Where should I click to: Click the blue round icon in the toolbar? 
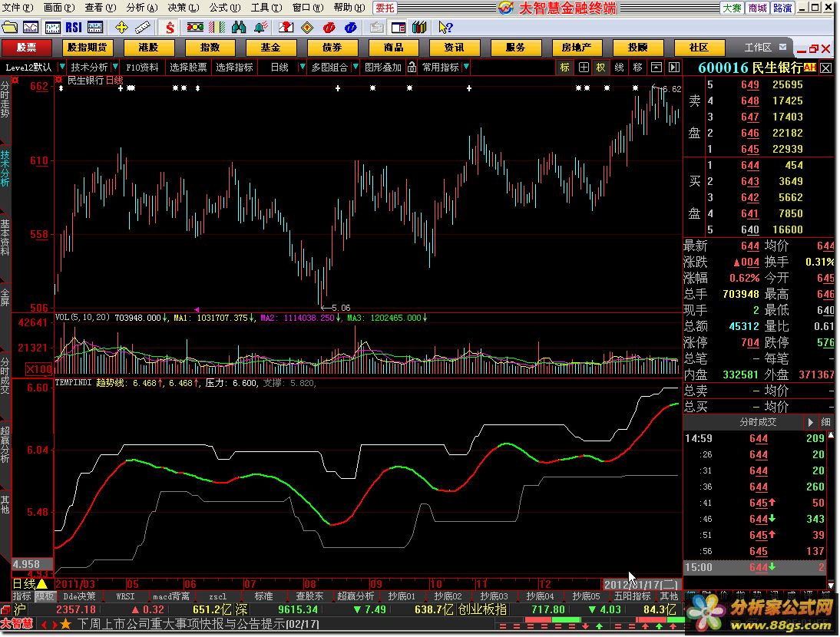350,27
